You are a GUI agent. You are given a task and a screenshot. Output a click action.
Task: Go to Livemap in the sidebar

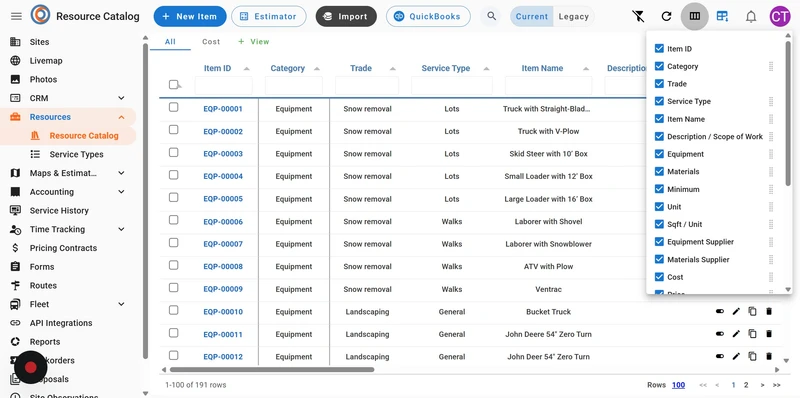point(46,61)
